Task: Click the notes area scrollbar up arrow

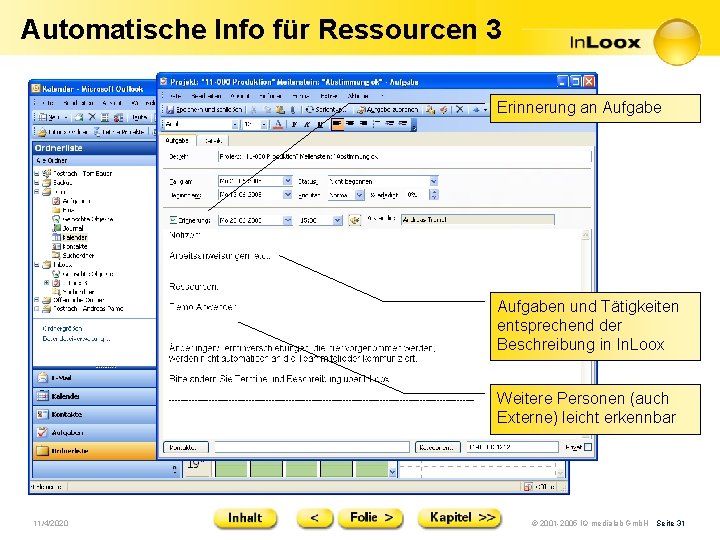Action: coord(585,235)
